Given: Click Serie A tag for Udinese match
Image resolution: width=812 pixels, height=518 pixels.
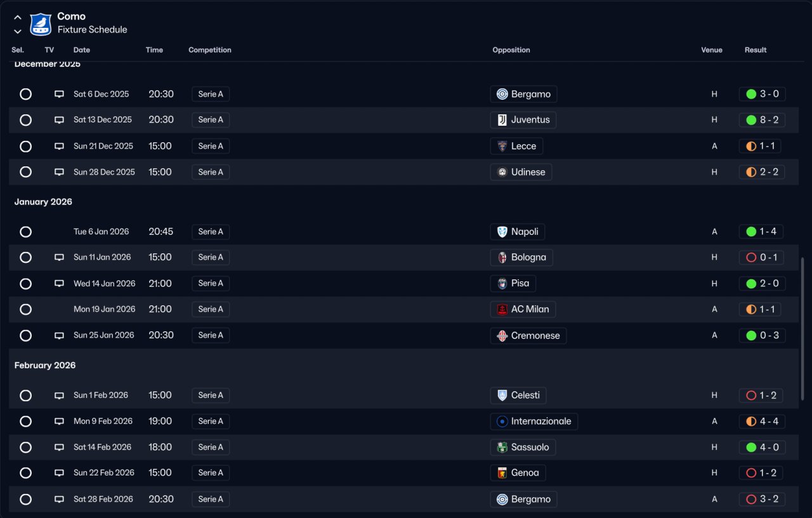Looking at the screenshot, I should pyautogui.click(x=211, y=172).
